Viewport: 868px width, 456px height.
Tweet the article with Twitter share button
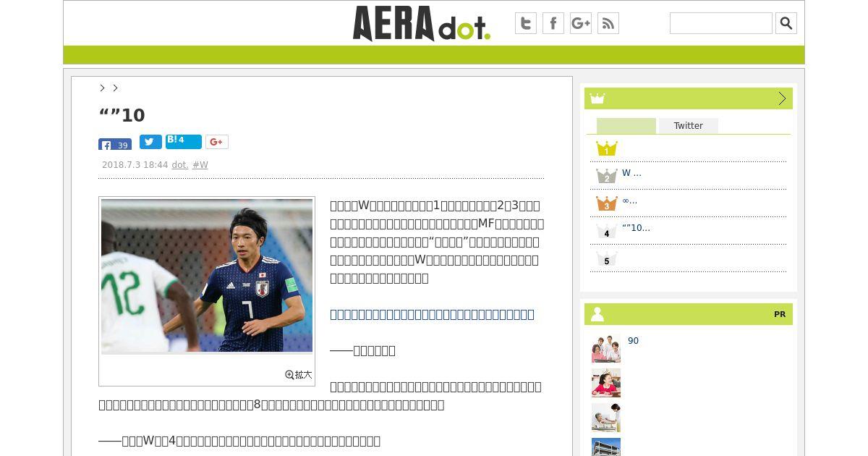150,142
